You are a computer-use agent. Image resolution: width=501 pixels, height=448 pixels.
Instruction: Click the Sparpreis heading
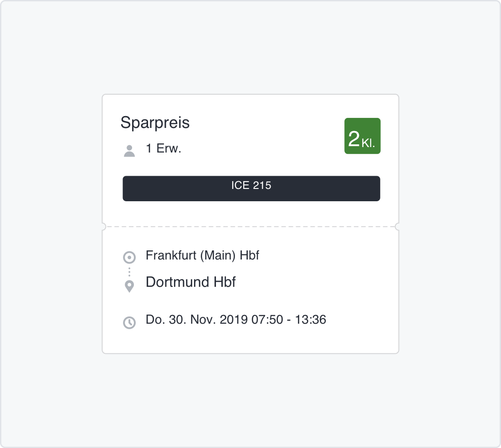tap(155, 122)
